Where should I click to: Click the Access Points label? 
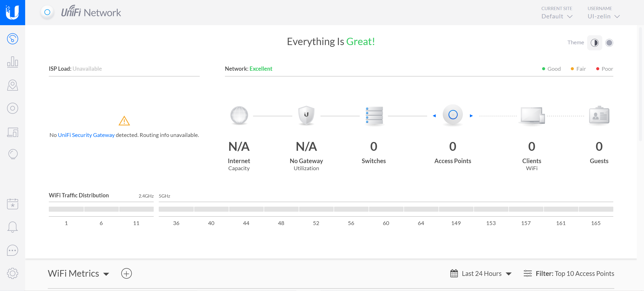453,161
